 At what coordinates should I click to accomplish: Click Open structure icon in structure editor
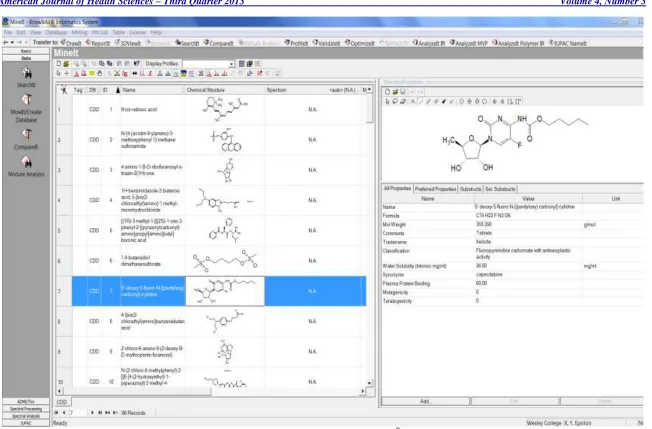395,92
